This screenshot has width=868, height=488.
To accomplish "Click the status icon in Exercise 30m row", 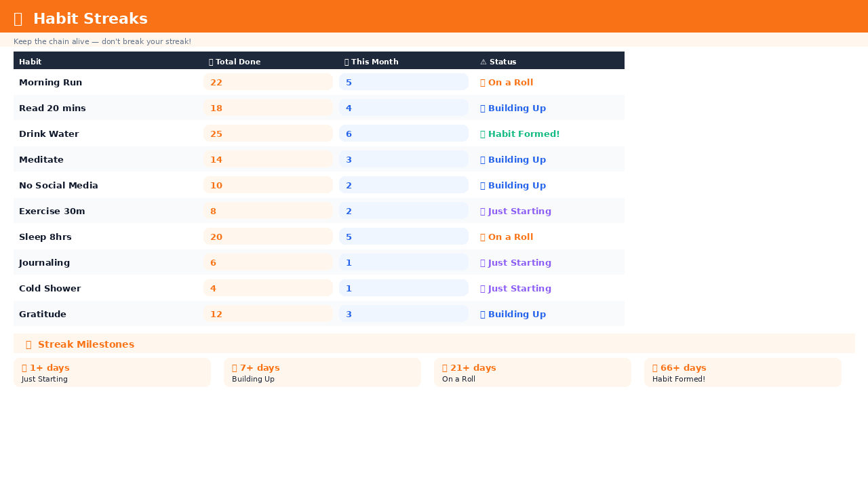I will 483,211.
